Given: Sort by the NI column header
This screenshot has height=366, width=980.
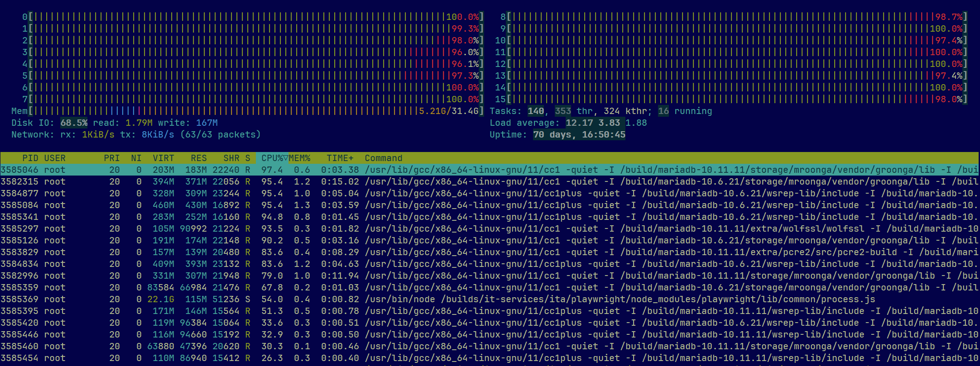Looking at the screenshot, I should tap(136, 158).
